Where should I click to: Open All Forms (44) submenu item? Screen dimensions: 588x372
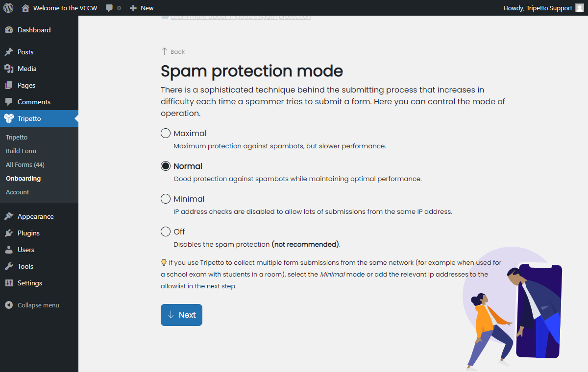coord(25,164)
